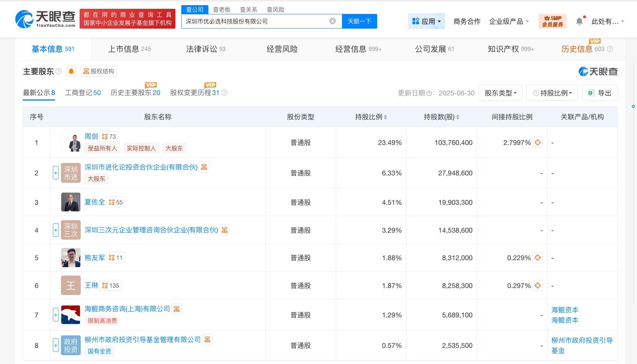Click the help icon next to 股权变更历程

click(225, 93)
